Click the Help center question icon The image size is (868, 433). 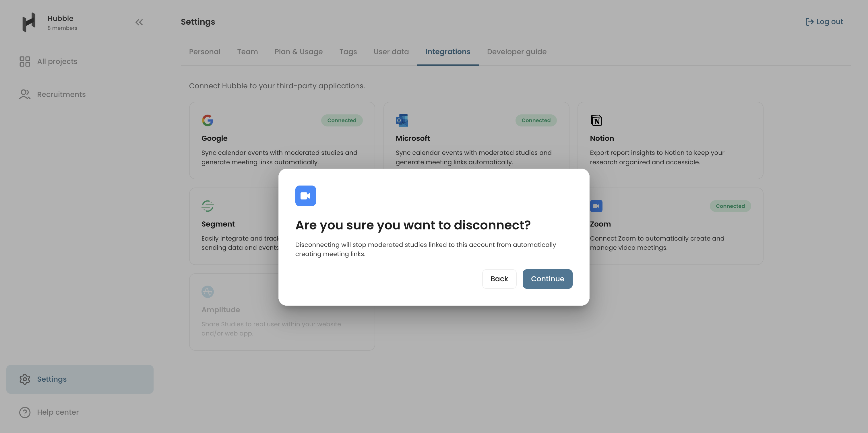[x=25, y=412]
